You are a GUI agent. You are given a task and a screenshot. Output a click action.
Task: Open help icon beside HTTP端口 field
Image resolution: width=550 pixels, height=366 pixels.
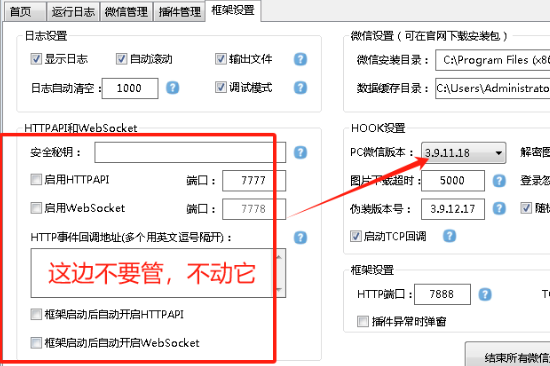(485, 294)
